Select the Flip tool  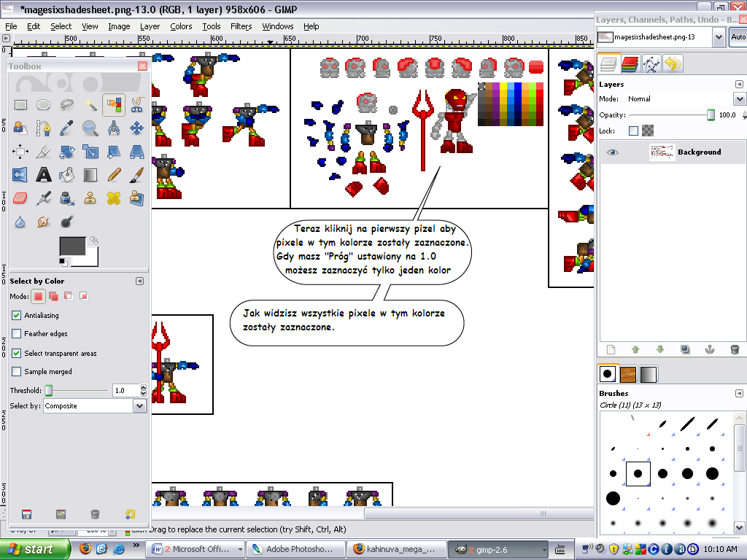[x=20, y=175]
